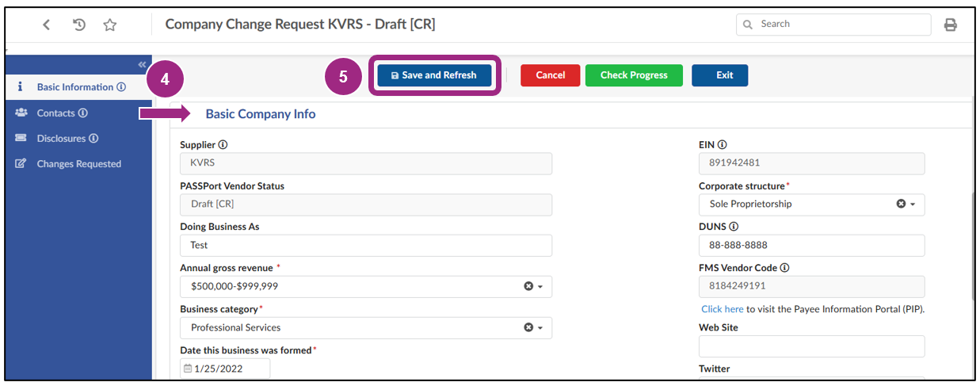The image size is (980, 386).
Task: Open the Contacts tab in sidebar
Action: tap(62, 113)
